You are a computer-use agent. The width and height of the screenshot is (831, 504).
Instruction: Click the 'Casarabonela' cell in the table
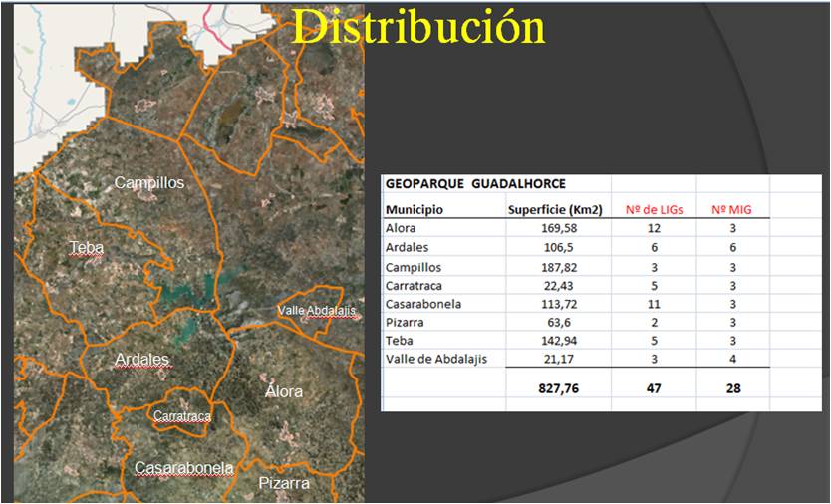point(423,304)
